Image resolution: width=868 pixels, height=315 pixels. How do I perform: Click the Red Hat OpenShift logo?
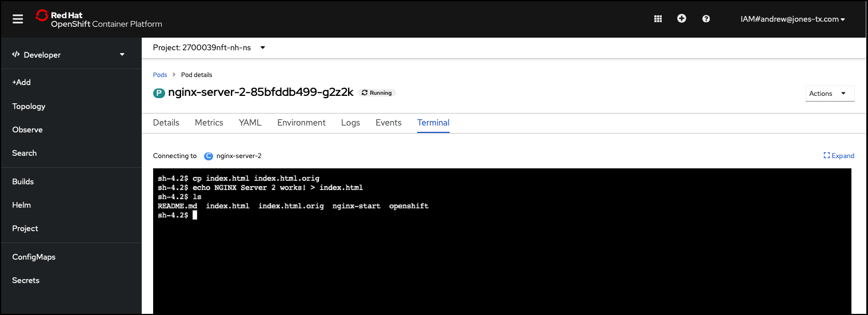[99, 19]
